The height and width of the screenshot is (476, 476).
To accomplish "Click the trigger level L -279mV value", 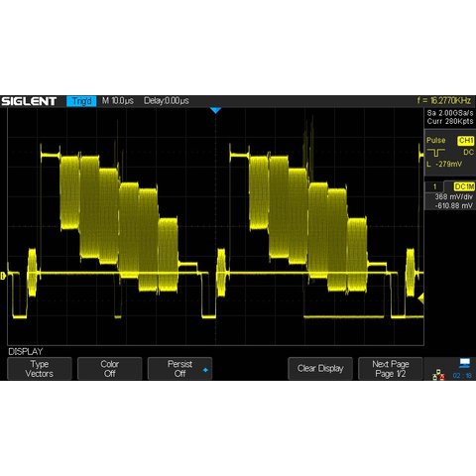I will 444,164.
